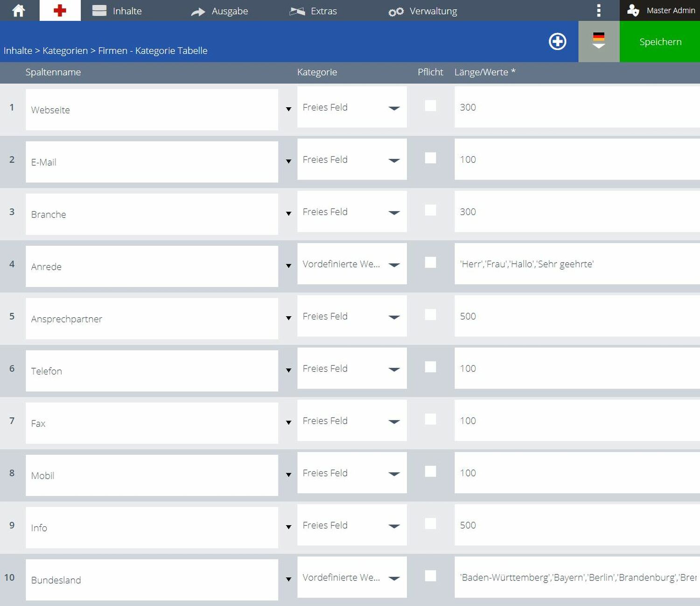The height and width of the screenshot is (606, 700).
Task: Open the Ausgabe menu
Action: (x=220, y=11)
